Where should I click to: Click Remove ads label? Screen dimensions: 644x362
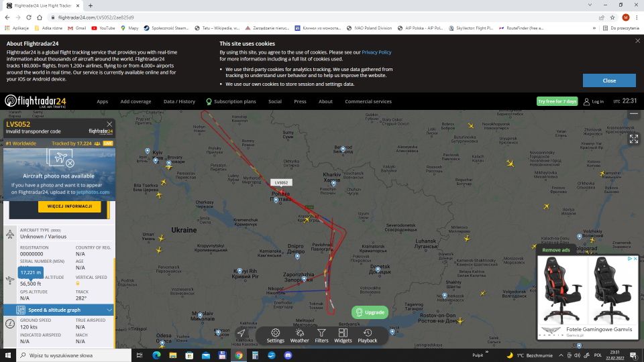pos(555,250)
